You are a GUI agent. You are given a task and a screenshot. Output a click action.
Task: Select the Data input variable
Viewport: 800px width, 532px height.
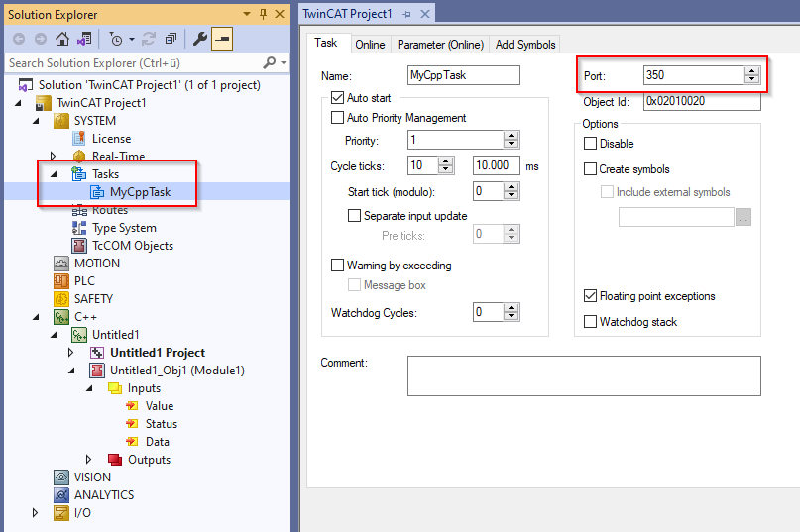(158, 442)
